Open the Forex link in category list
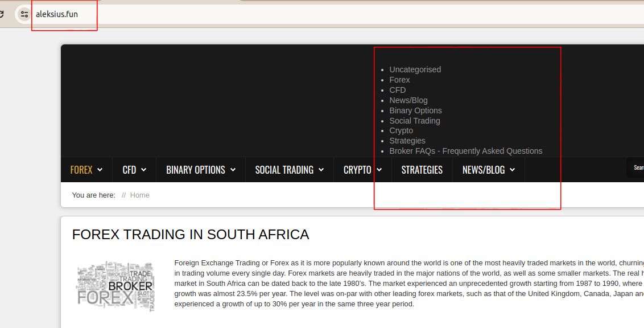Image resolution: width=644 pixels, height=328 pixels. point(399,80)
